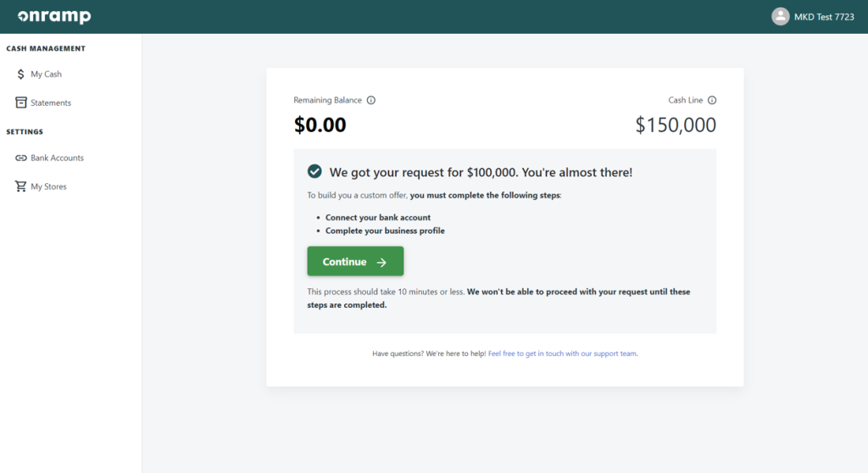Click the $150,000 Cash Line amount

tap(676, 125)
